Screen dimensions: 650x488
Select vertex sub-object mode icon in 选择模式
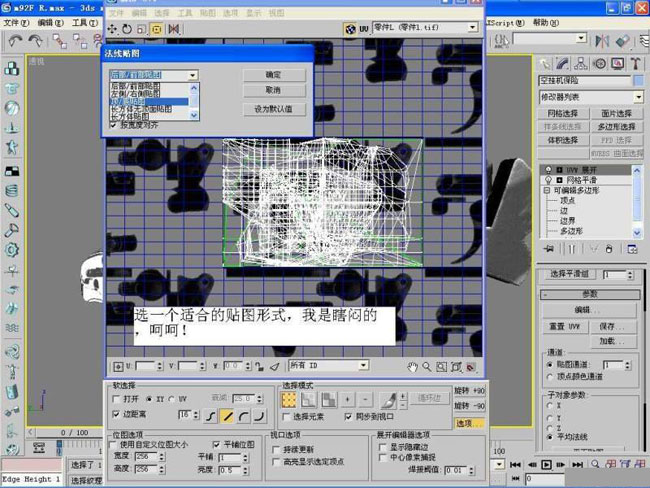click(x=289, y=400)
